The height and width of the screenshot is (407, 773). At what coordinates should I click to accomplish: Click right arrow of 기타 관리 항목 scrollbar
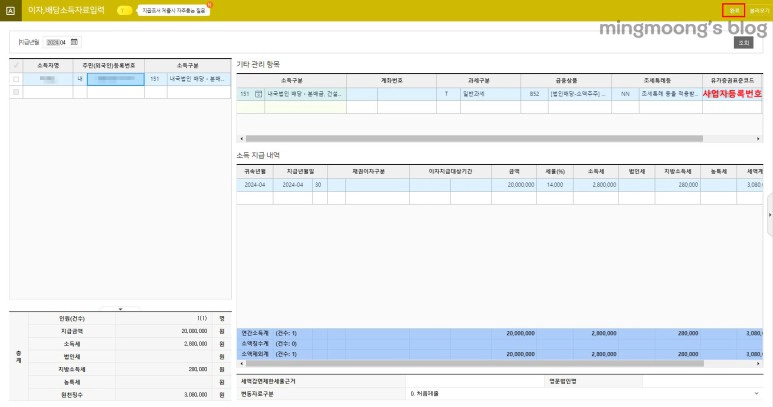758,139
